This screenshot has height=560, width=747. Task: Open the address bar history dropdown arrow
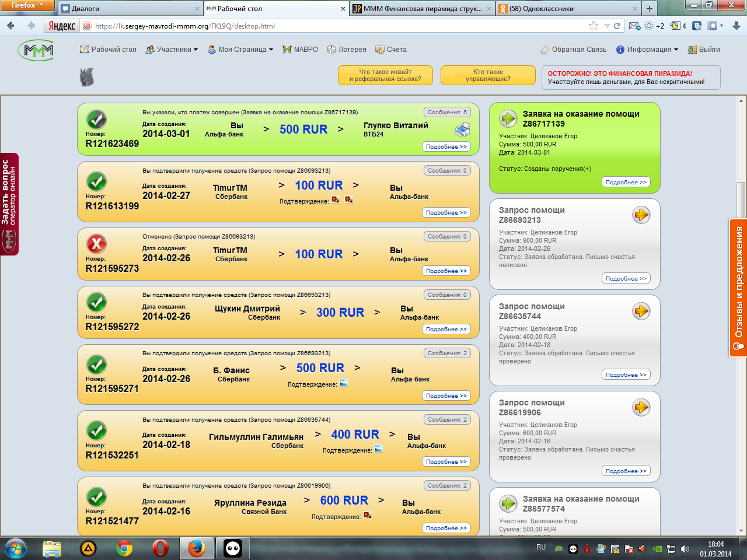coord(607,26)
